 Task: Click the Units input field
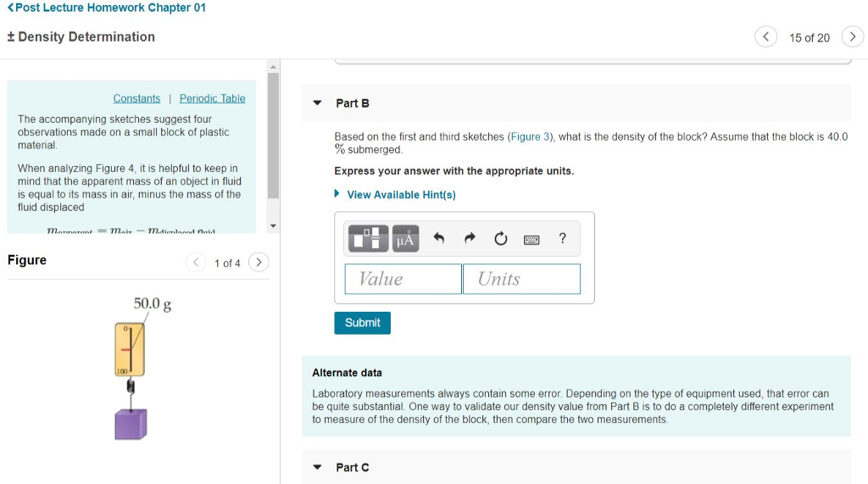tap(521, 279)
